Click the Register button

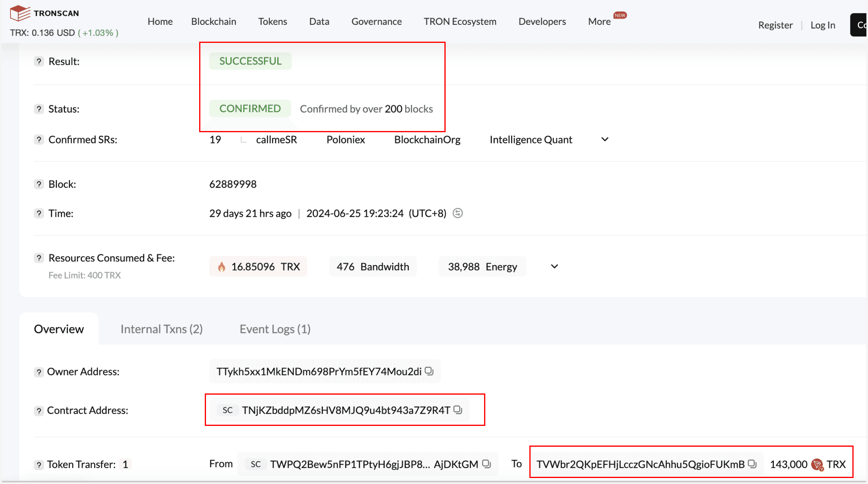(x=775, y=25)
